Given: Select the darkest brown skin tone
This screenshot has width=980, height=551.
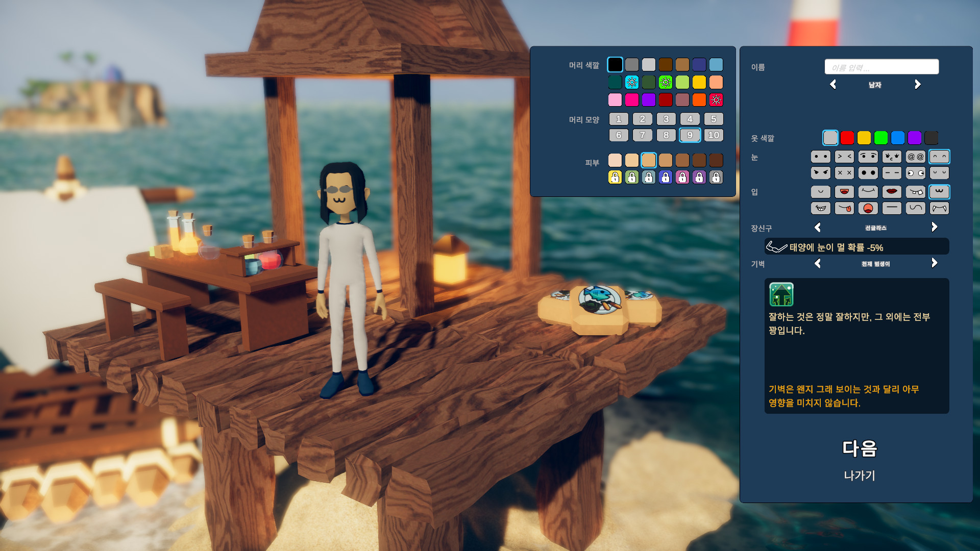Looking at the screenshot, I should [716, 160].
